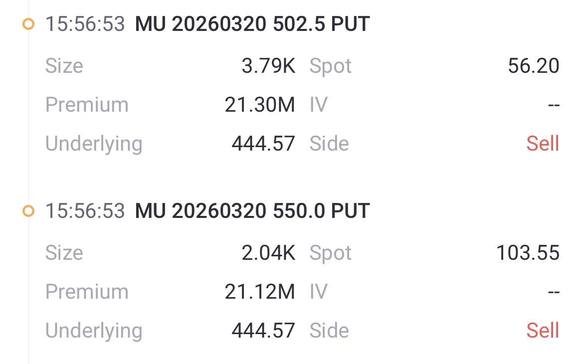Viewport: 588px width, 364px height.
Task: Tap the 56.20 spot price
Action: (533, 66)
